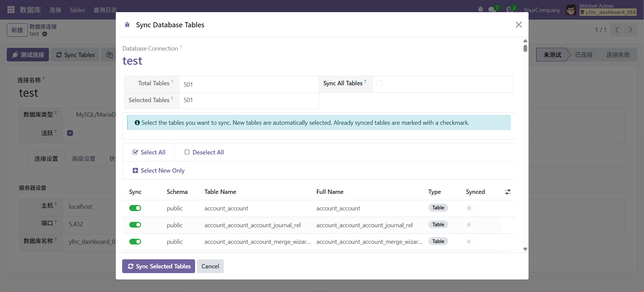Toggle sync for account_account_account_journal_rel
This screenshot has width=644, height=292.
135,225
